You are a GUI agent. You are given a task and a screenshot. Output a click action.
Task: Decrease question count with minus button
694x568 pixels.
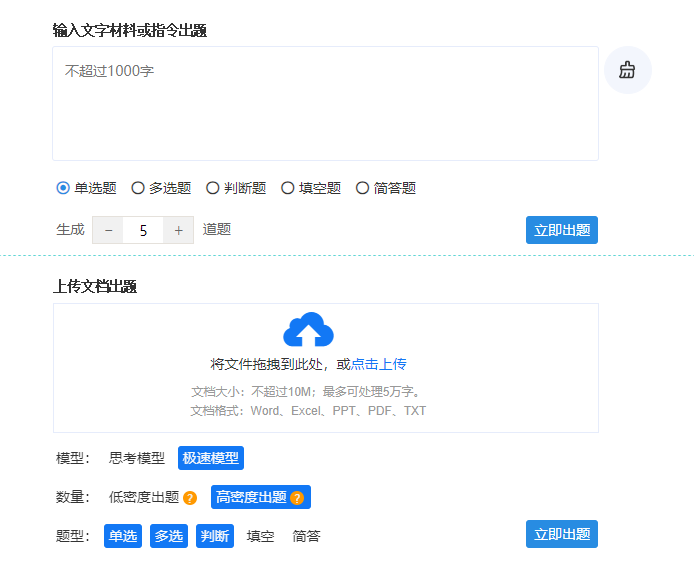point(108,230)
